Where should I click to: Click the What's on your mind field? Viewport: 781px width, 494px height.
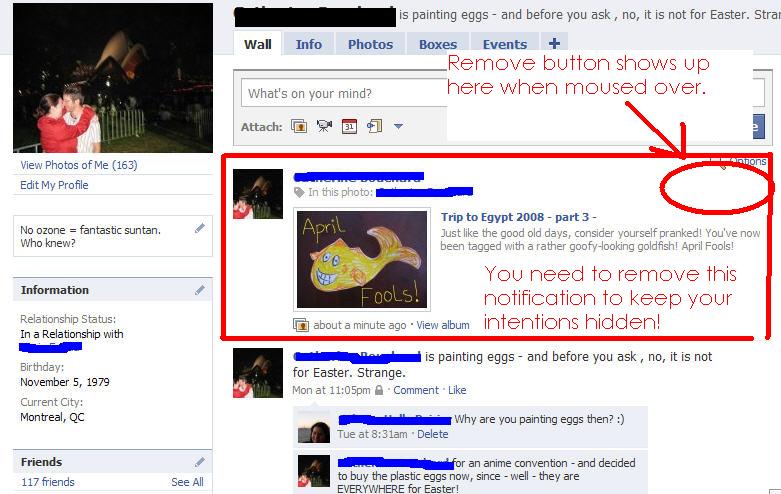[x=344, y=93]
